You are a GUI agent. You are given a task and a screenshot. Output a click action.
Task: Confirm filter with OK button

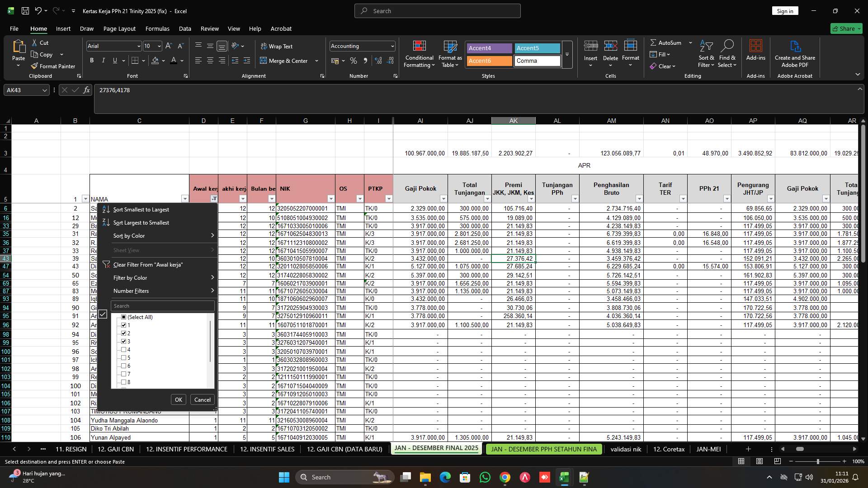pos(178,399)
